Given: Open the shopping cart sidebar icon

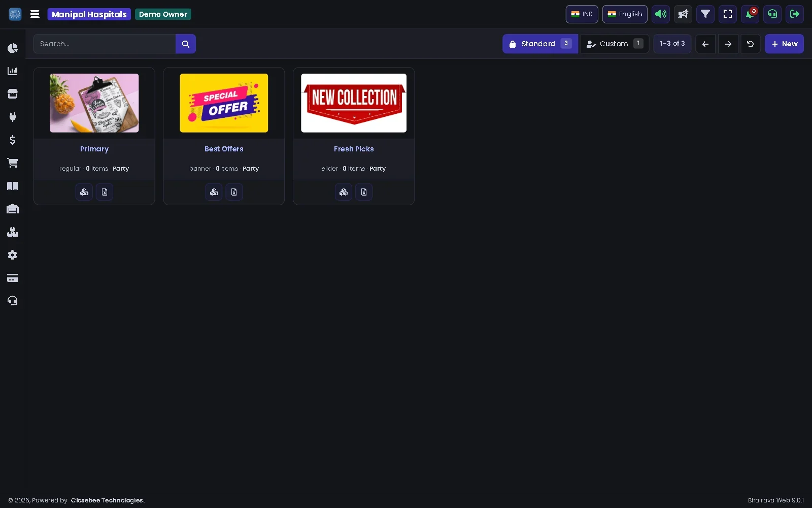Looking at the screenshot, I should pos(13,163).
